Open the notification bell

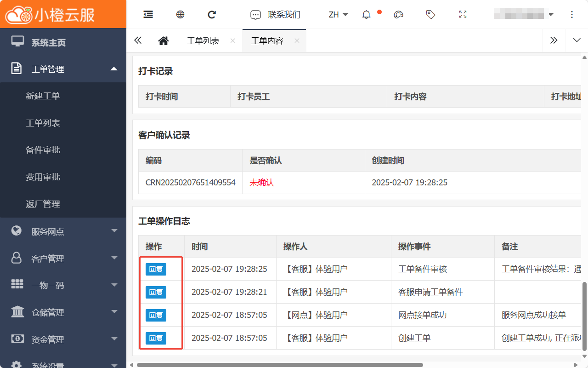pyautogui.click(x=366, y=15)
